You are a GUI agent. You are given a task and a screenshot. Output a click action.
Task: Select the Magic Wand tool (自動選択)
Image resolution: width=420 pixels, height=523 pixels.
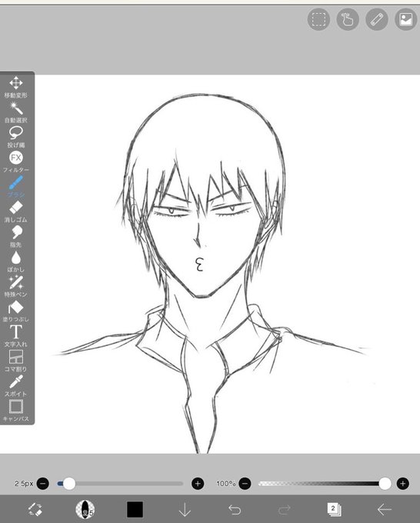pos(15,112)
